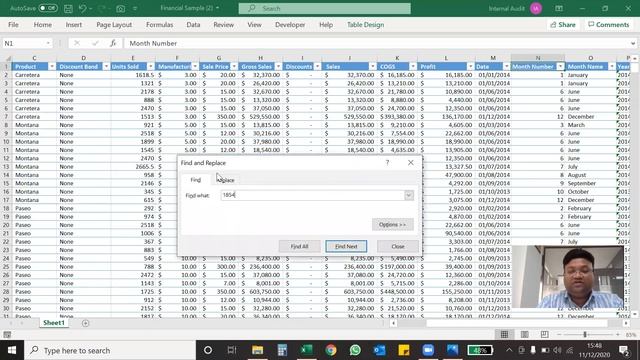Open Google Chrome from taskbar
Image resolution: width=640 pixels, height=360 pixels.
point(331,350)
